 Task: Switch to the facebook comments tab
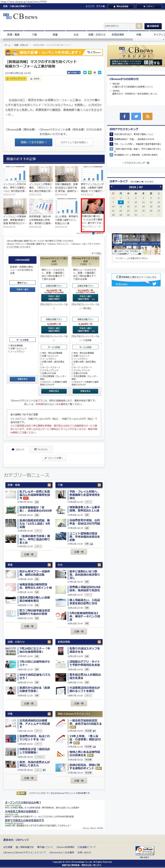[x=41, y=449]
